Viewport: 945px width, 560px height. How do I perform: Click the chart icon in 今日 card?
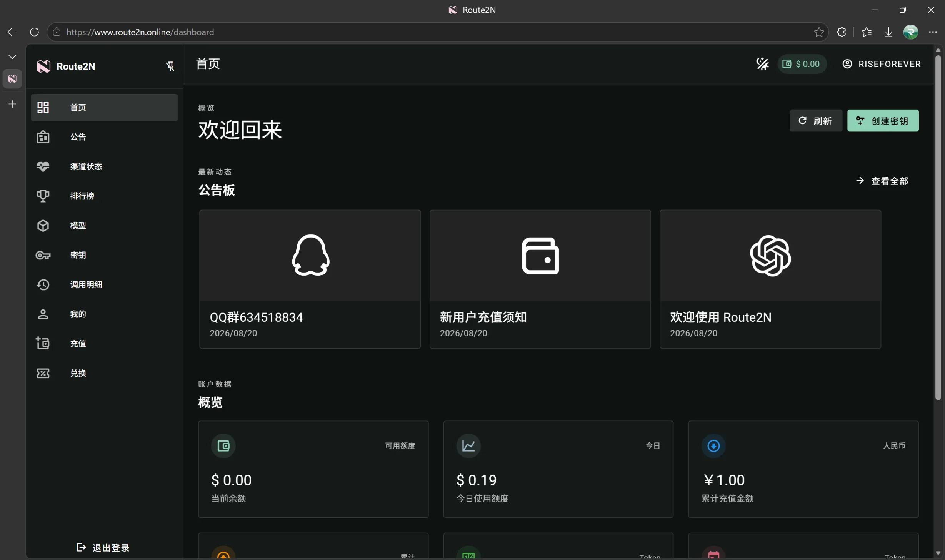pyautogui.click(x=468, y=446)
